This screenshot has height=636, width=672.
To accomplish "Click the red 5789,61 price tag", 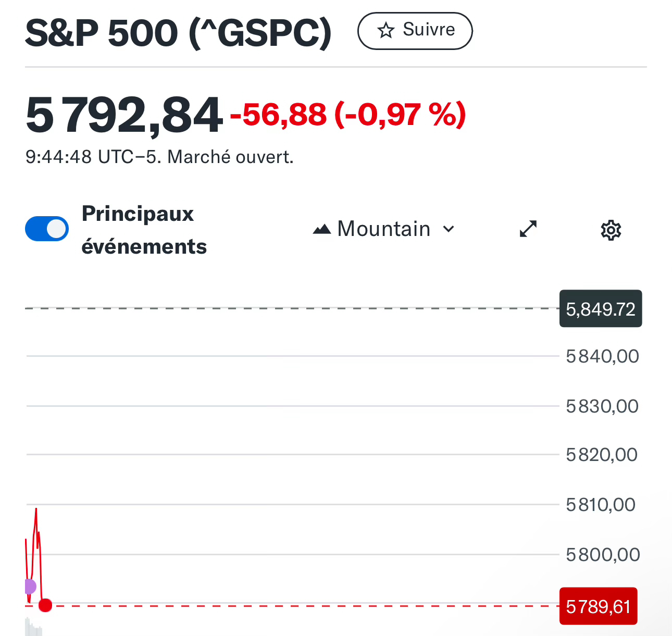I will pos(598,606).
